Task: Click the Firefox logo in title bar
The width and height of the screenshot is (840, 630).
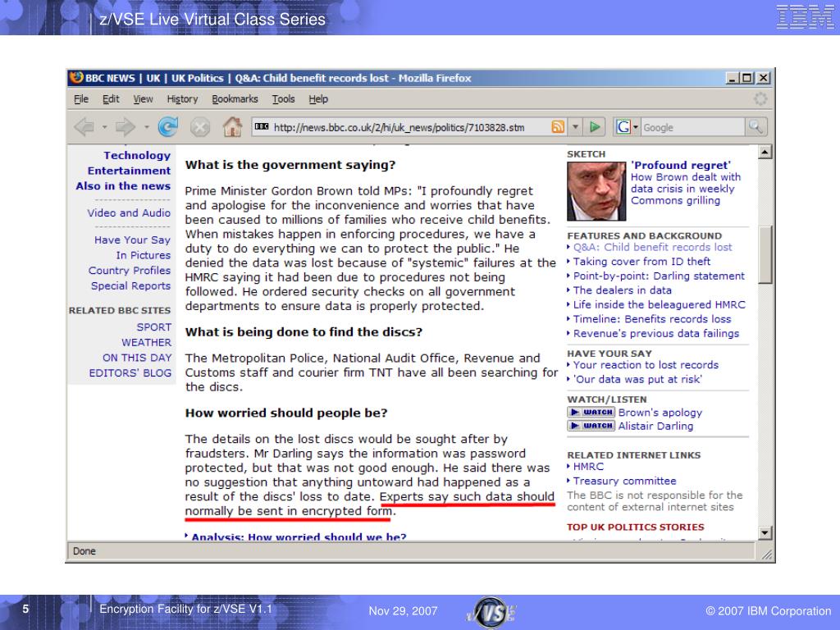Action: (x=76, y=78)
